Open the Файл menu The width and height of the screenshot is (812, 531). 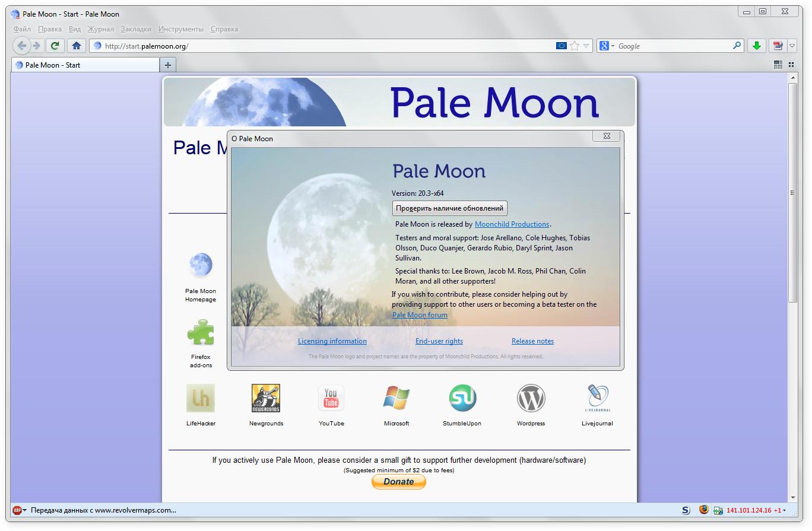[23, 28]
